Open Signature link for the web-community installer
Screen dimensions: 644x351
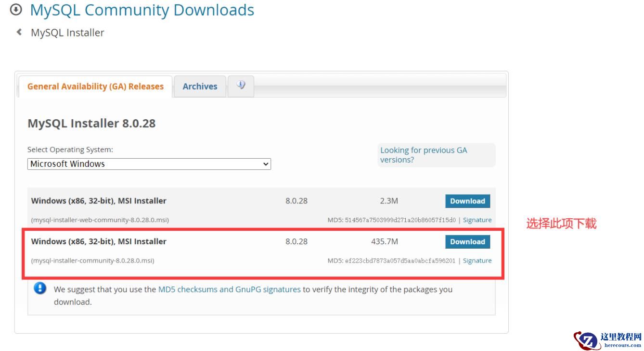pyautogui.click(x=477, y=220)
